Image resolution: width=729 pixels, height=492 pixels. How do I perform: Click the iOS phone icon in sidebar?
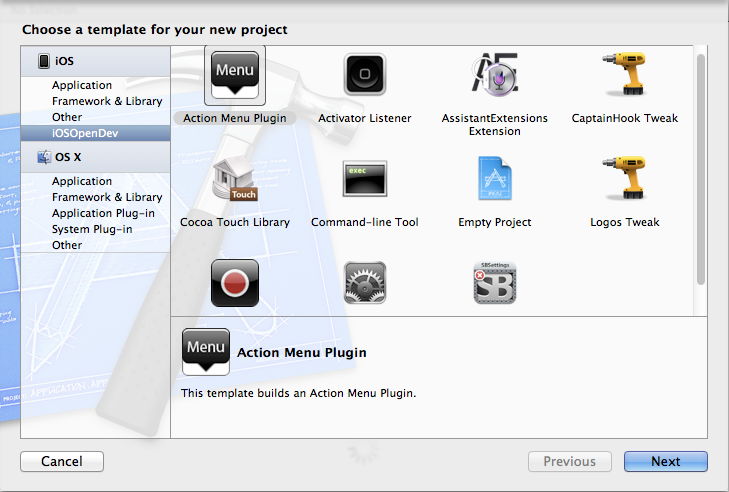tap(44, 61)
